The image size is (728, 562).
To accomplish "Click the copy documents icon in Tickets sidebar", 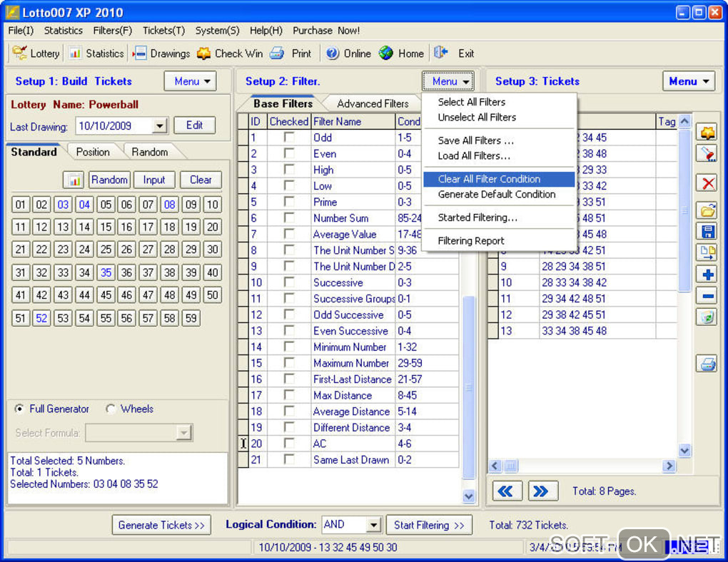I will [x=707, y=252].
